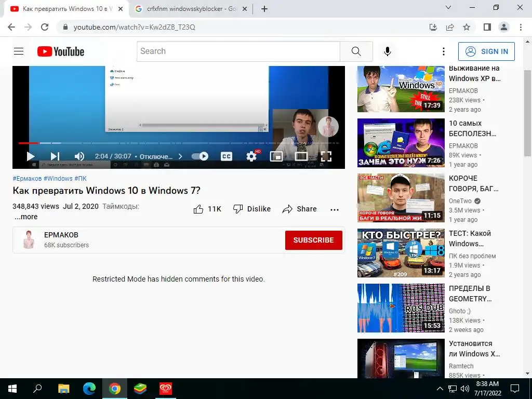The image size is (532, 399).
Task: Close the Google search tab
Action: pos(245,9)
